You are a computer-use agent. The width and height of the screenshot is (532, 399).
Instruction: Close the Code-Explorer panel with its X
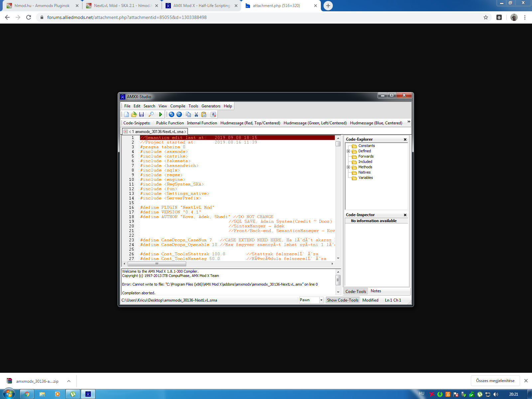coord(405,139)
